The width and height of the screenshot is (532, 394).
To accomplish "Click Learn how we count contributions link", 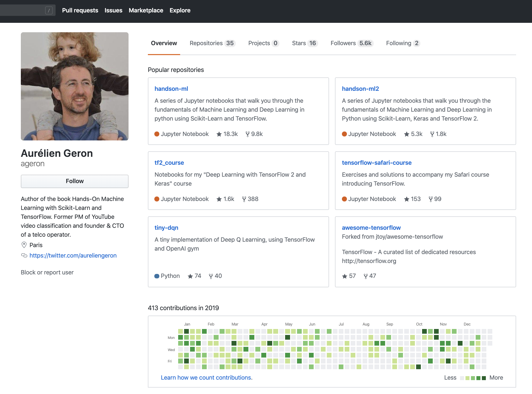I will (x=206, y=378).
